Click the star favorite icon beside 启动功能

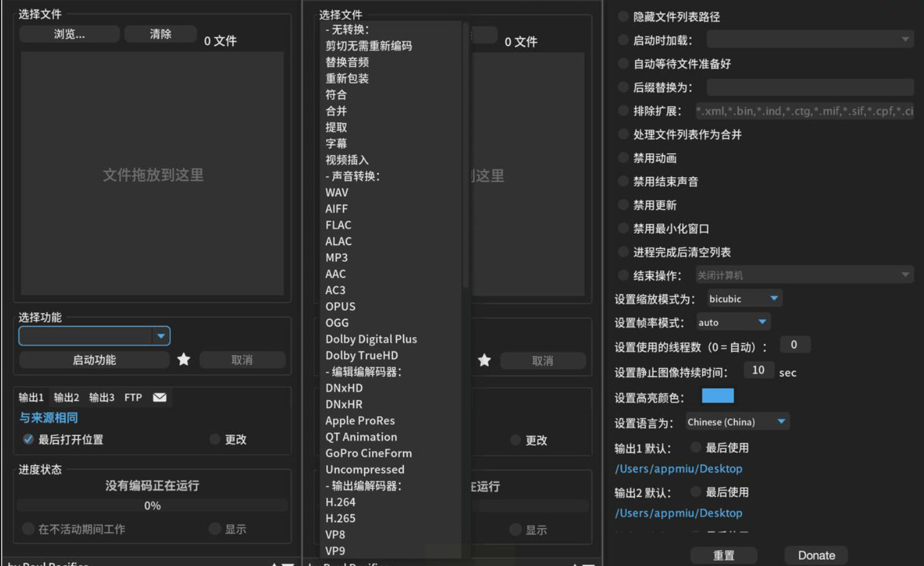[x=184, y=360]
